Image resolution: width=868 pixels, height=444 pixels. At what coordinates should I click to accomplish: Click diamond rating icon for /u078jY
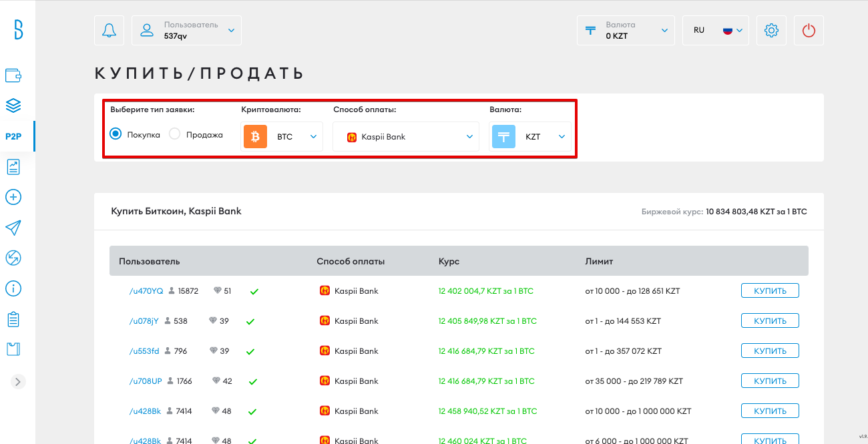214,321
